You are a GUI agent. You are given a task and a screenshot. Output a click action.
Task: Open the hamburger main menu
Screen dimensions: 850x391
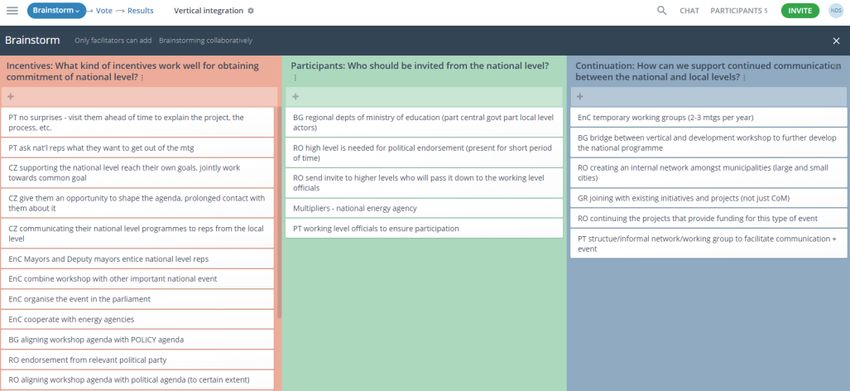click(x=12, y=11)
